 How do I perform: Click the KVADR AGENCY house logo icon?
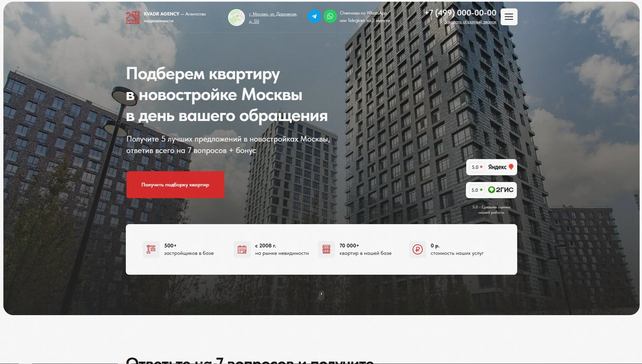133,17
